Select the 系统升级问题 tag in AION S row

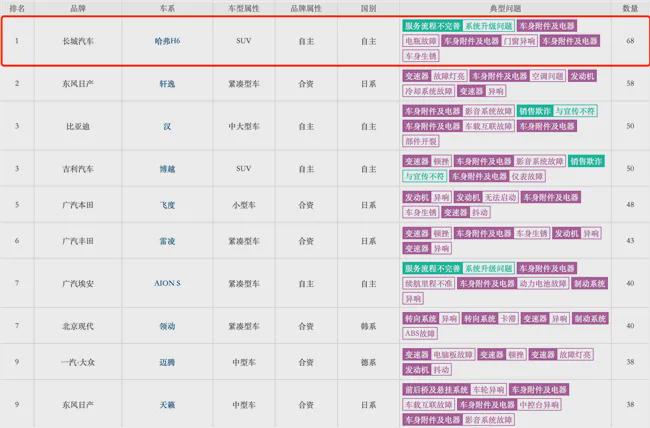coord(488,268)
